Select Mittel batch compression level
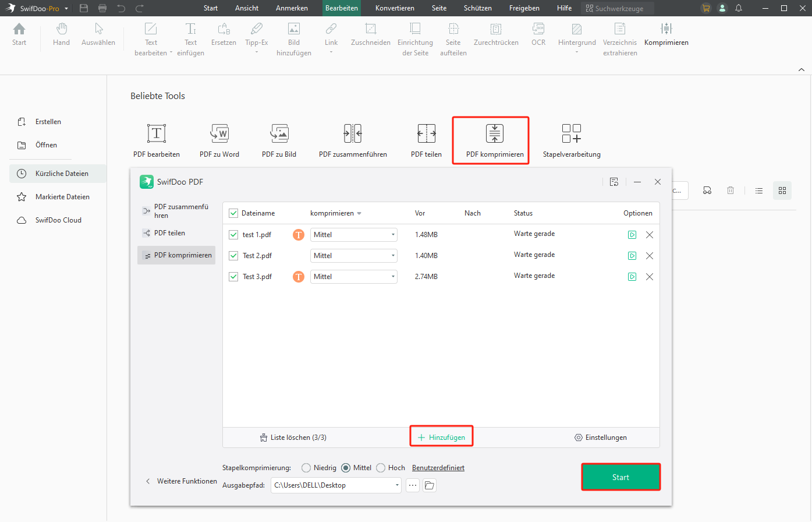This screenshot has height=522, width=812. pos(346,468)
